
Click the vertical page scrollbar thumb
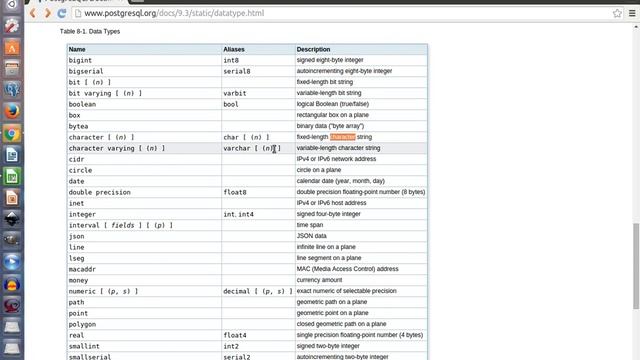[636, 266]
